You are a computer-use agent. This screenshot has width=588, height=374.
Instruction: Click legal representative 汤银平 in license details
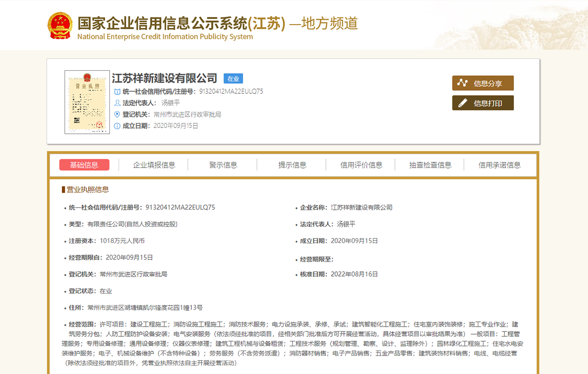coord(346,224)
